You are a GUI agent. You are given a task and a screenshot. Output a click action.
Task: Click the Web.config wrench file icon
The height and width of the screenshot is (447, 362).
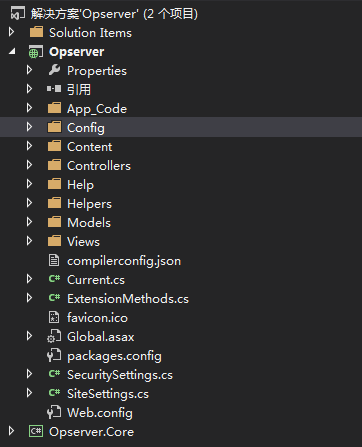pyautogui.click(x=54, y=412)
